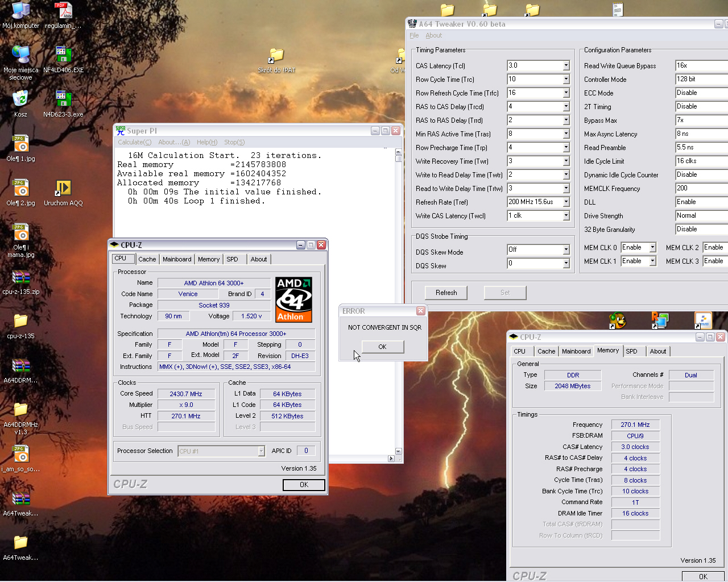Open monitor shortcut icon above CPU-Z Memory window
Image resolution: width=728 pixels, height=582 pixels.
(x=660, y=321)
